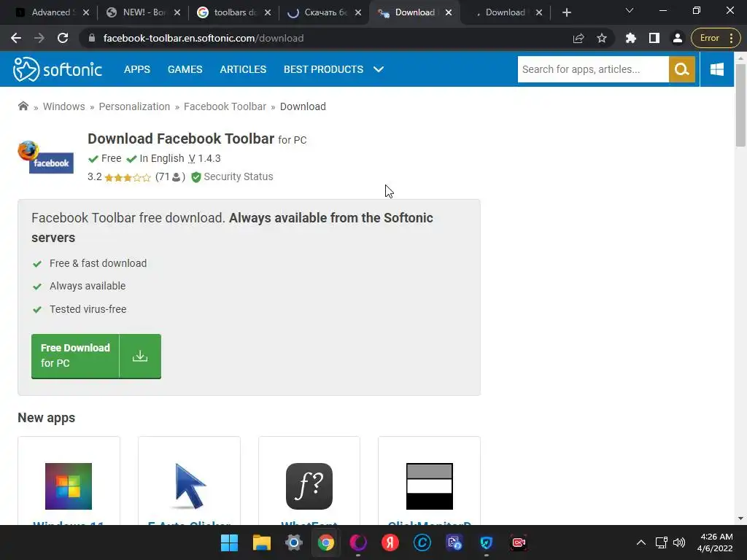This screenshot has width=747, height=560.
Task: Open the GAMES section
Action: coord(185,69)
